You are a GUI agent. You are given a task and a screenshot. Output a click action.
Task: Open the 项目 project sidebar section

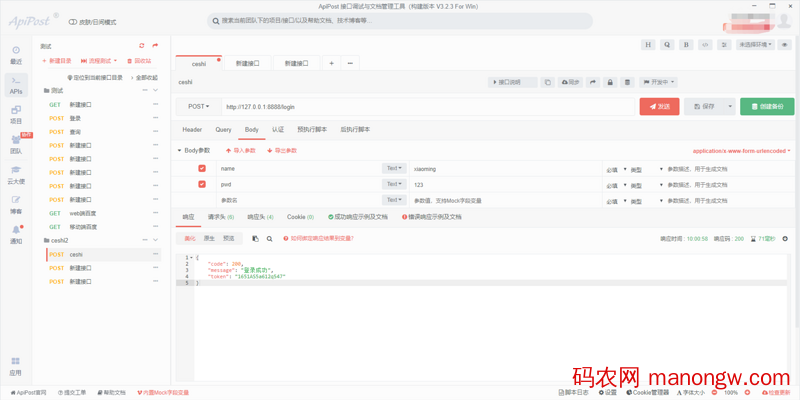click(16, 115)
